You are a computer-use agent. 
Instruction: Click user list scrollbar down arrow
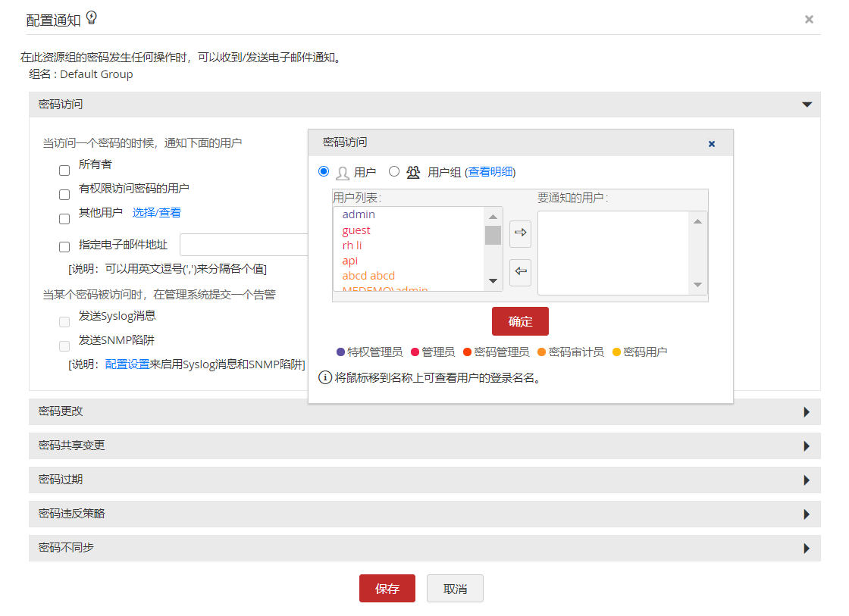coord(493,281)
